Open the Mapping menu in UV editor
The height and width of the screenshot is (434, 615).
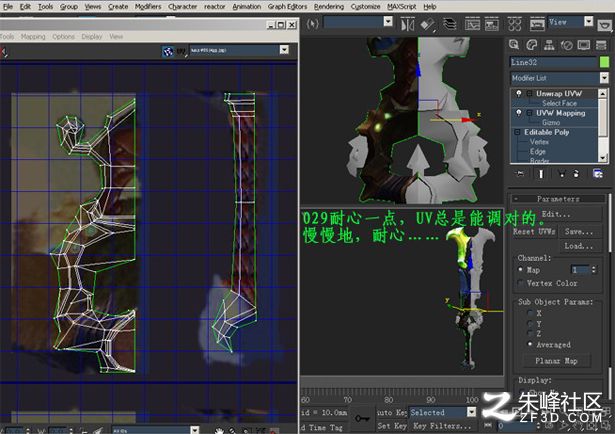(33, 36)
